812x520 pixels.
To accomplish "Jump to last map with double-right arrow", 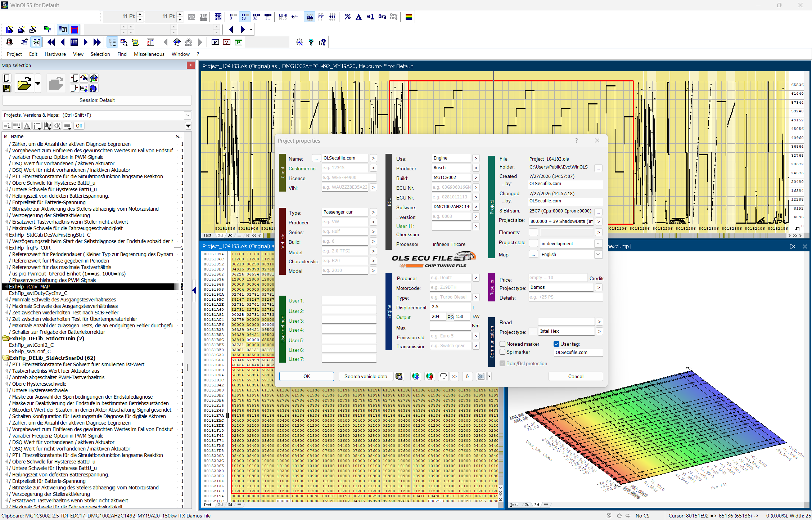I will tap(97, 42).
